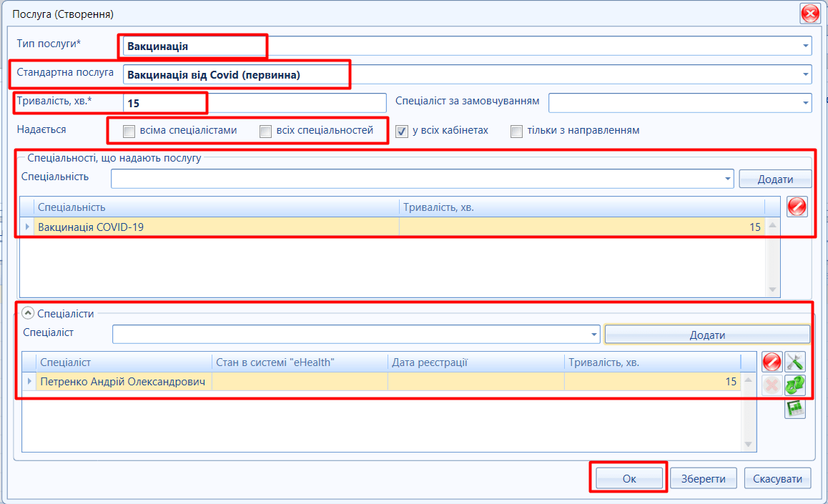Viewport: 828px width, 504px height.
Task: Expand the 'Стандартна послуга' dropdown list
Action: point(805,74)
